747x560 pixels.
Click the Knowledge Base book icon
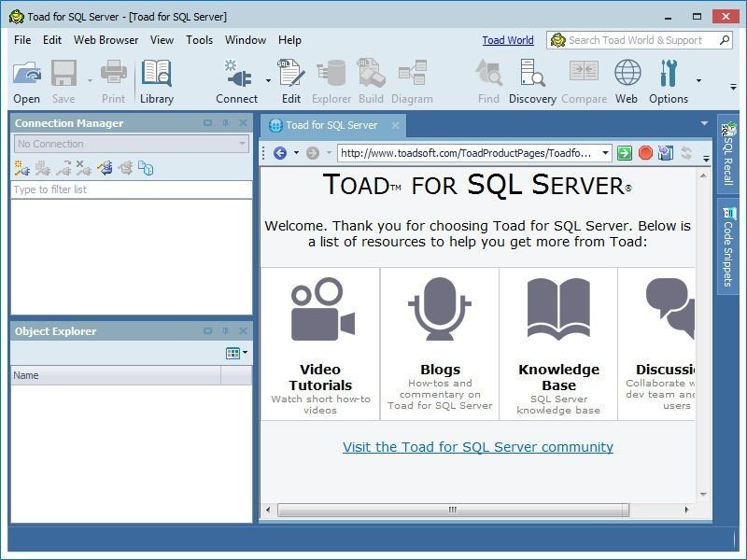click(558, 309)
